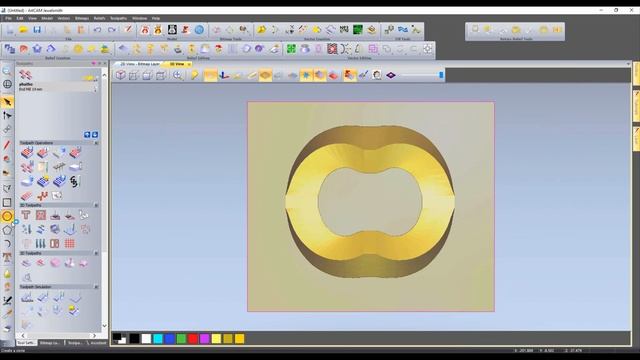The height and width of the screenshot is (360, 640).
Task: Click the black-and-white panda image icon
Action: pyautogui.click(x=172, y=30)
